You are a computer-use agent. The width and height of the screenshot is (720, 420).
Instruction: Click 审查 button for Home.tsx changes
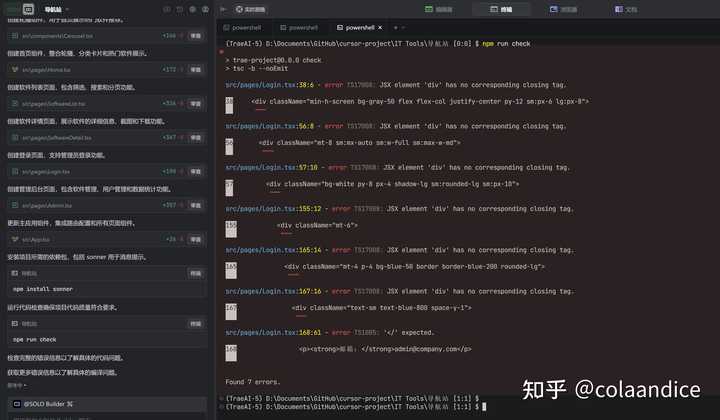[x=196, y=69]
